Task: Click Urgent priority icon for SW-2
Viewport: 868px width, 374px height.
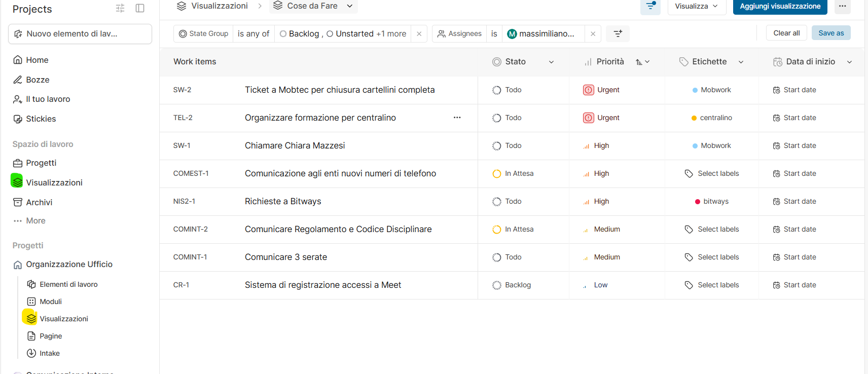Action: [588, 90]
